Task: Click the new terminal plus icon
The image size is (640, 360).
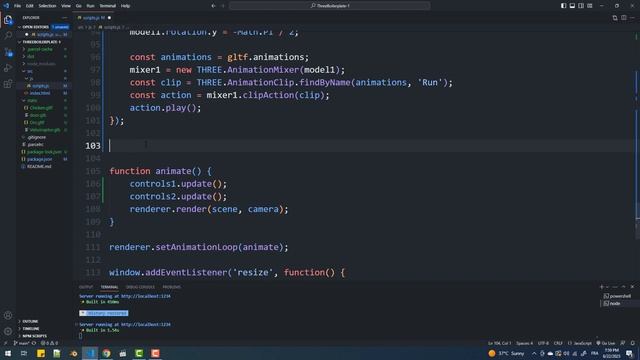Action: pyautogui.click(x=601, y=287)
